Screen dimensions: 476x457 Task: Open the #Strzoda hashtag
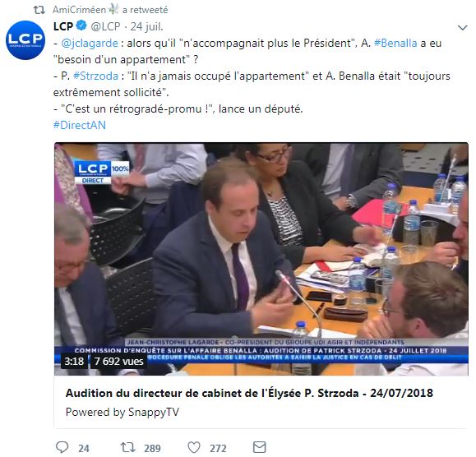point(95,76)
